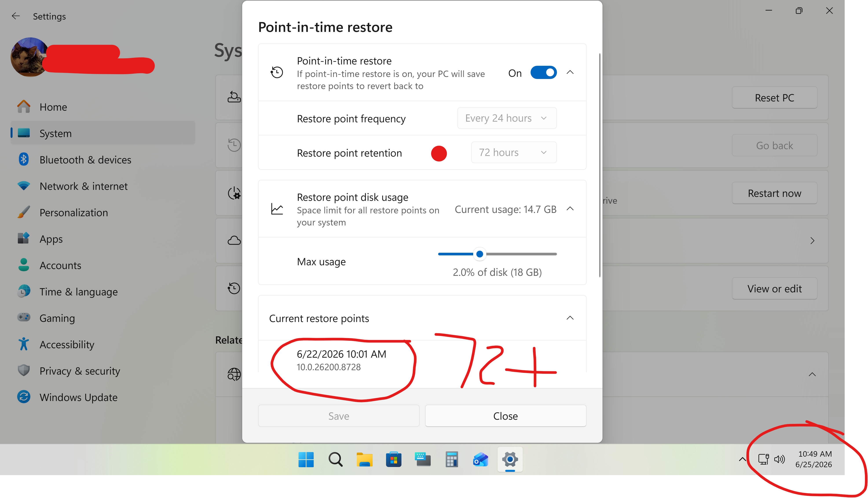Open the Accounts person icon
The height and width of the screenshot is (498, 868).
[x=24, y=265]
